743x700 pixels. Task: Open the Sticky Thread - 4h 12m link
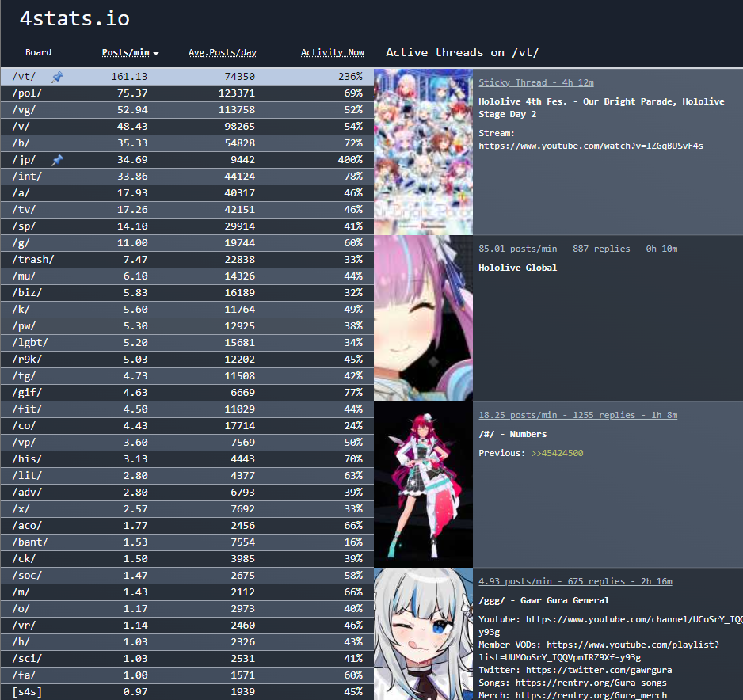[536, 82]
